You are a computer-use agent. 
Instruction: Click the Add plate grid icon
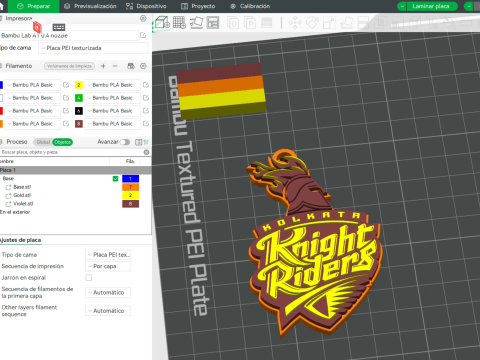coord(179,23)
